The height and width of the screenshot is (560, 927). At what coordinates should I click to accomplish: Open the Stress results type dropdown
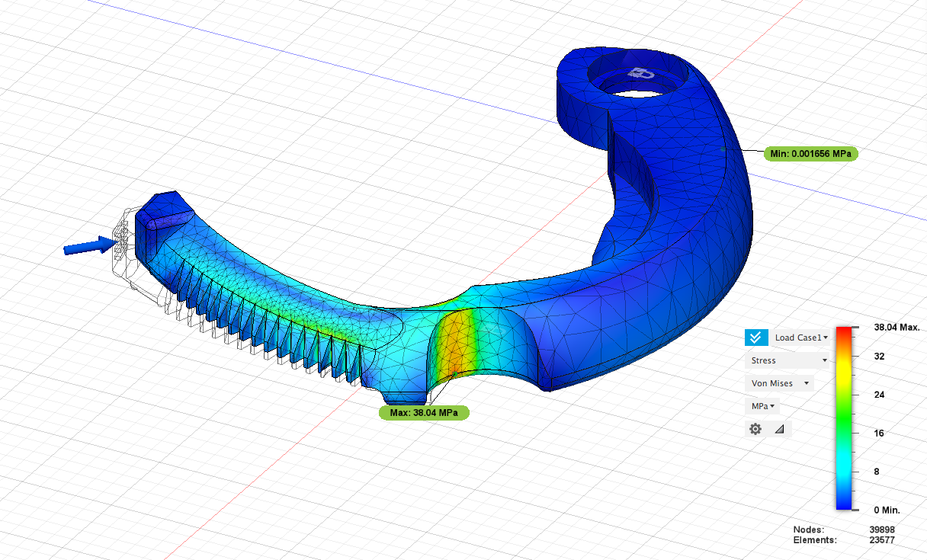[787, 360]
